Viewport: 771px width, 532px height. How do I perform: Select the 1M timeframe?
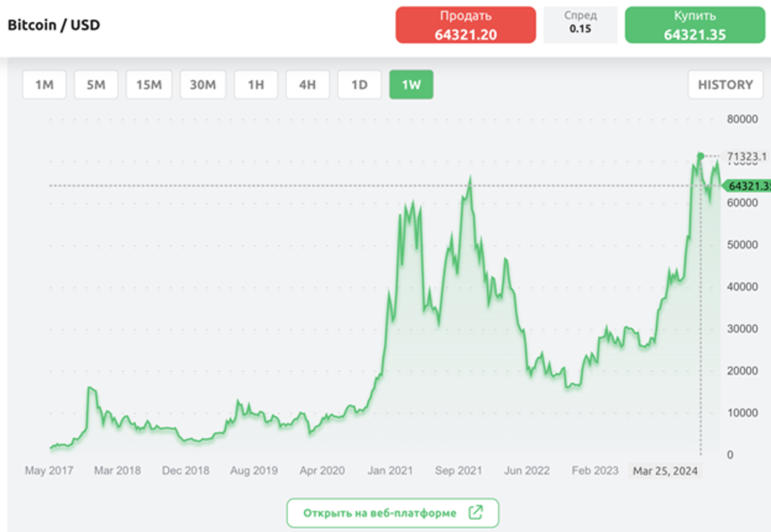(x=44, y=85)
